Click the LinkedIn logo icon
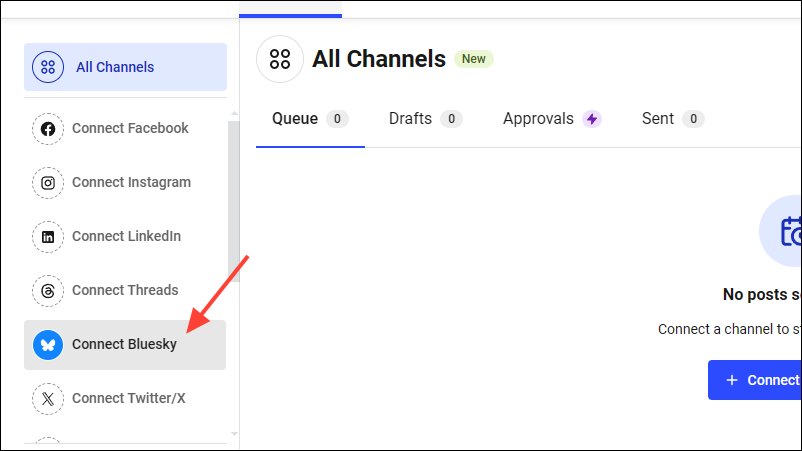 48,237
